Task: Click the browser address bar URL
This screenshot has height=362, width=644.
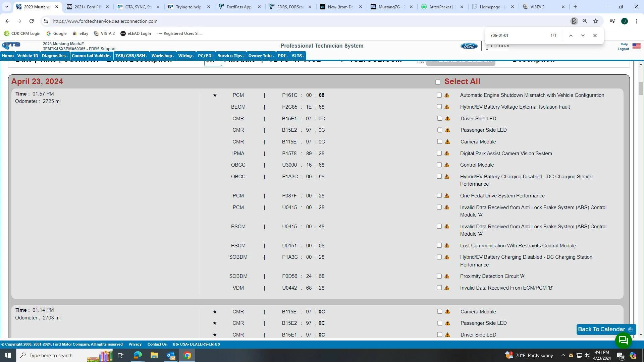Action: tap(105, 21)
